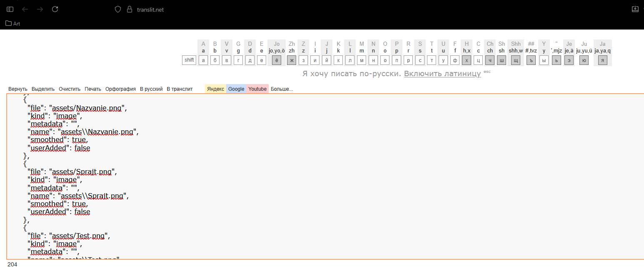Click the browser reload icon
The height and width of the screenshot is (271, 644).
(x=55, y=9)
